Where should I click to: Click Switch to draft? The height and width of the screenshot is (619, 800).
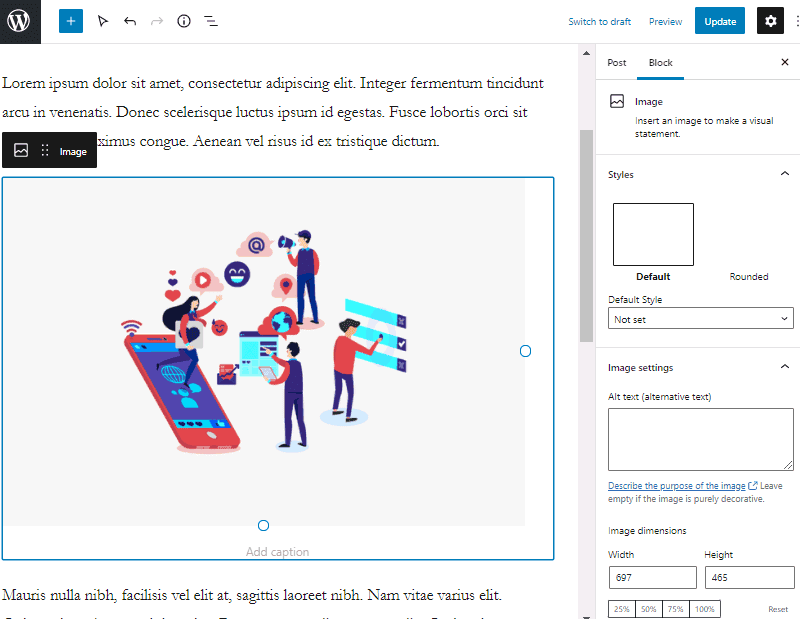click(x=599, y=22)
